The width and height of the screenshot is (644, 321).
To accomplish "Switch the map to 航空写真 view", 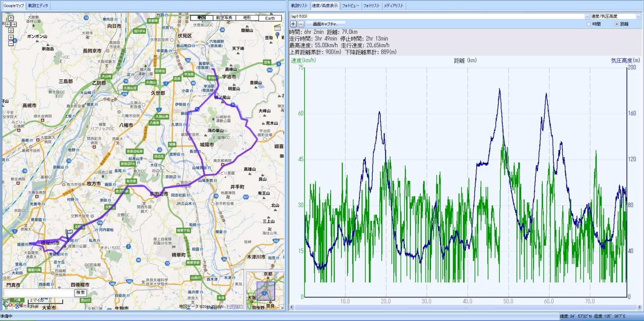I will [225, 18].
